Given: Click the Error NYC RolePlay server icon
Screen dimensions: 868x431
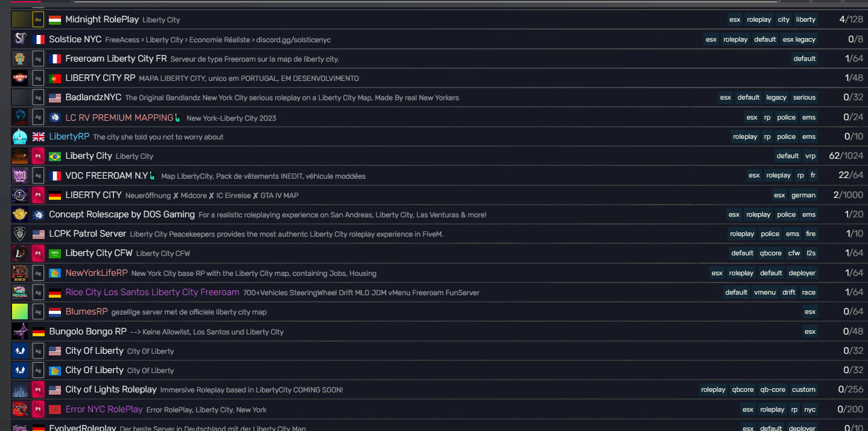Looking at the screenshot, I should click(x=20, y=409).
